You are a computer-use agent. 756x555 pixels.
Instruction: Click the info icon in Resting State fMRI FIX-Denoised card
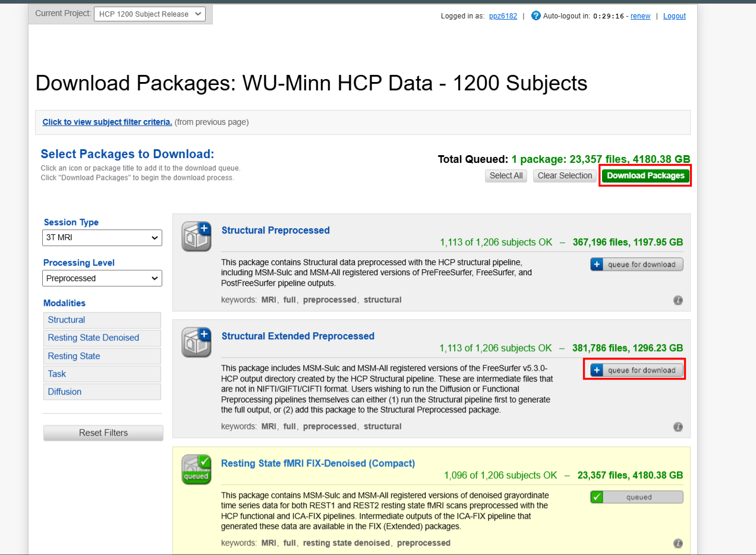(x=678, y=543)
